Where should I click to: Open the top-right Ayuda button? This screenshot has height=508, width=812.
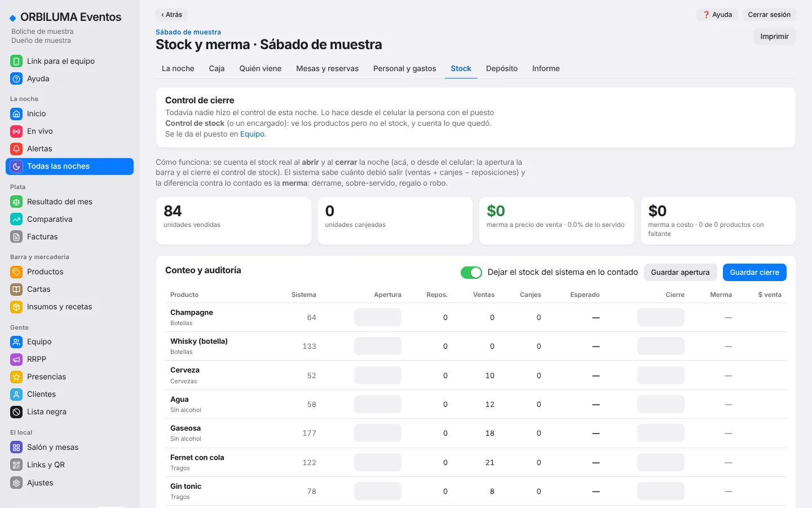[x=717, y=15]
